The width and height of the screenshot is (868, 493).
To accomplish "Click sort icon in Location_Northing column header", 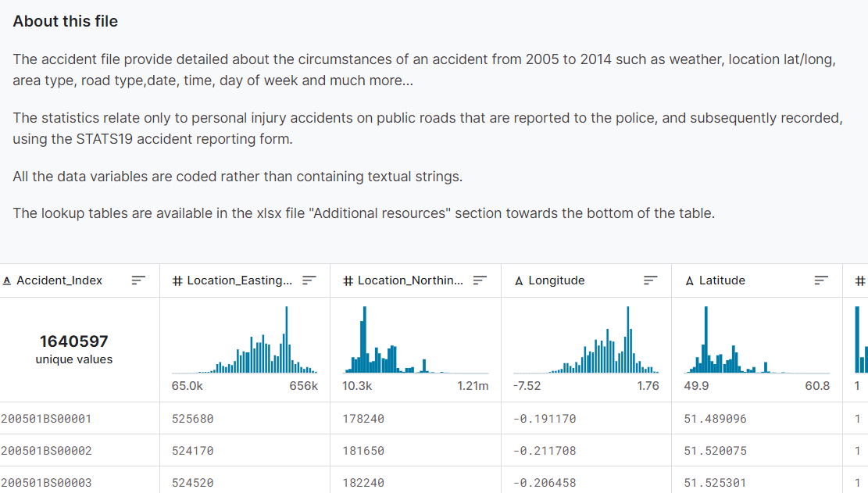I will (480, 280).
